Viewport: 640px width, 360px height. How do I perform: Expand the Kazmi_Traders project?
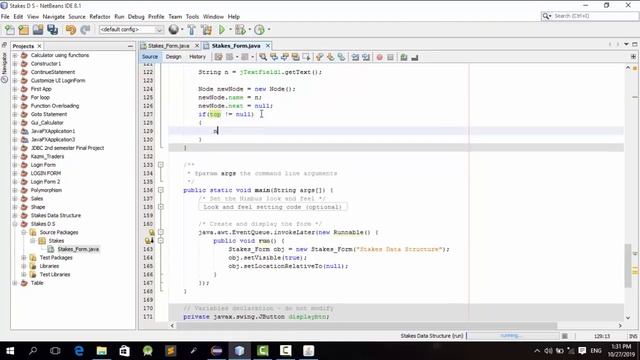click(x=15, y=156)
